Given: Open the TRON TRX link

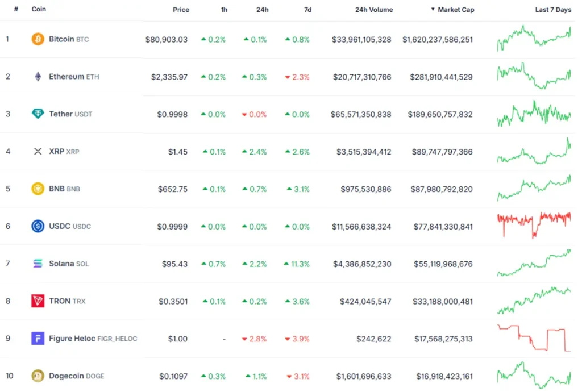Looking at the screenshot, I should coord(67,301).
